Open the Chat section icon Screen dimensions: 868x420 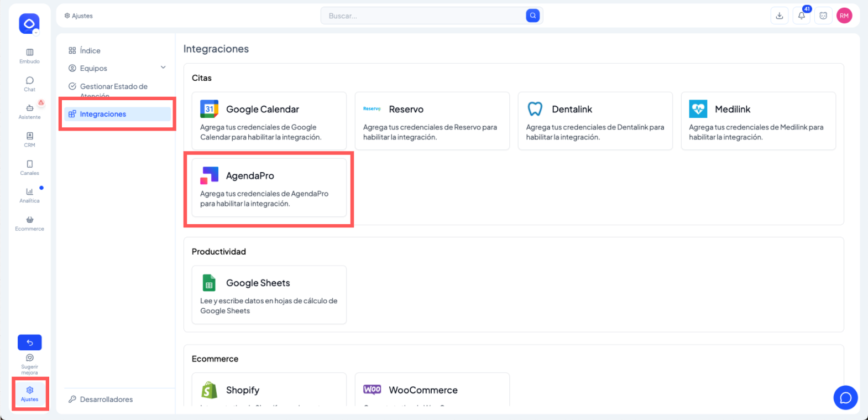(30, 81)
